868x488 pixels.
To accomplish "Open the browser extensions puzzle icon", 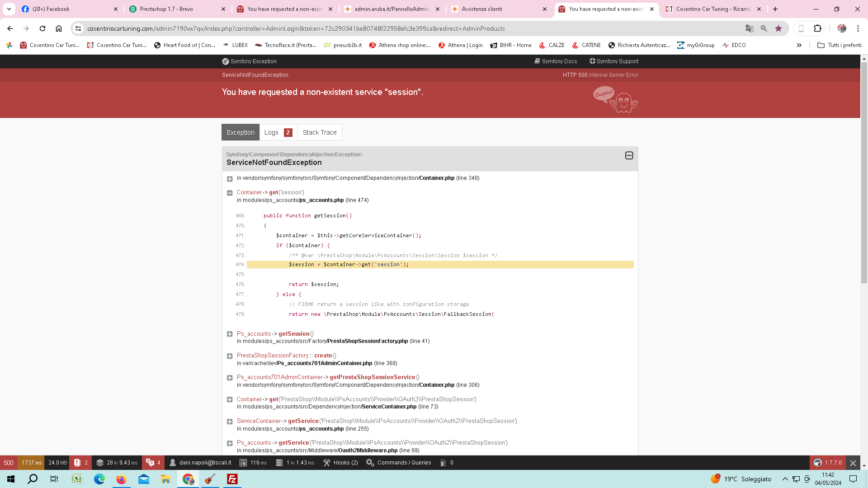I will (817, 28).
